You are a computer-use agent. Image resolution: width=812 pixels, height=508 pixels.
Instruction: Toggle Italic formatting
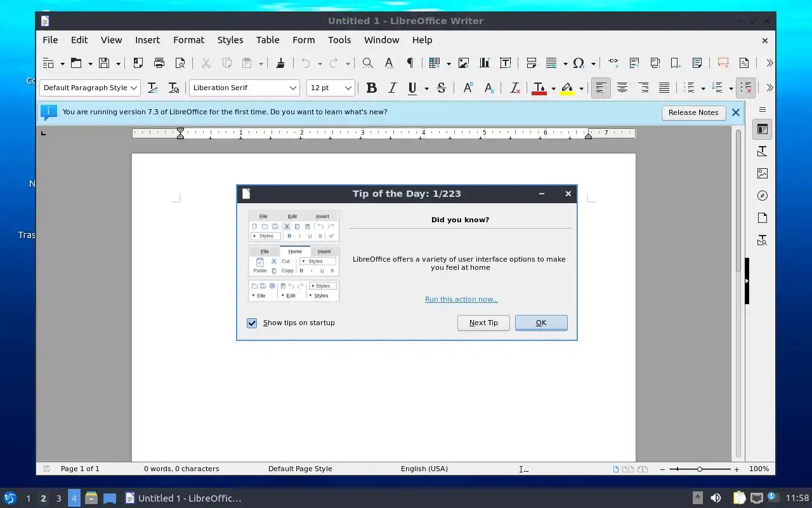point(392,88)
